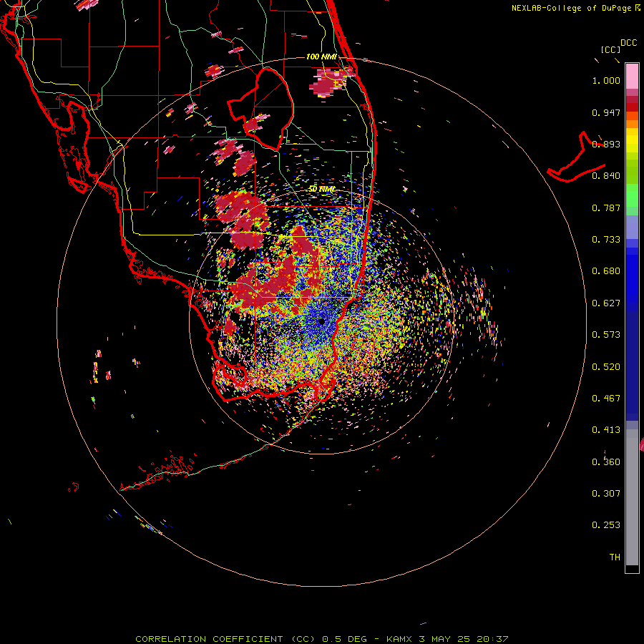
Task: Click the TH threshold label
Action: 615,557
